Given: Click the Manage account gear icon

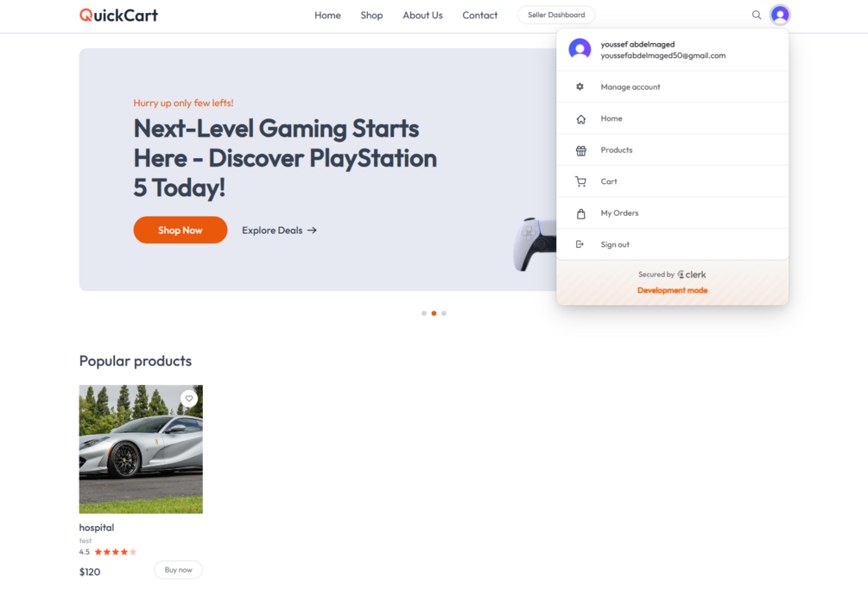Looking at the screenshot, I should pyautogui.click(x=580, y=87).
